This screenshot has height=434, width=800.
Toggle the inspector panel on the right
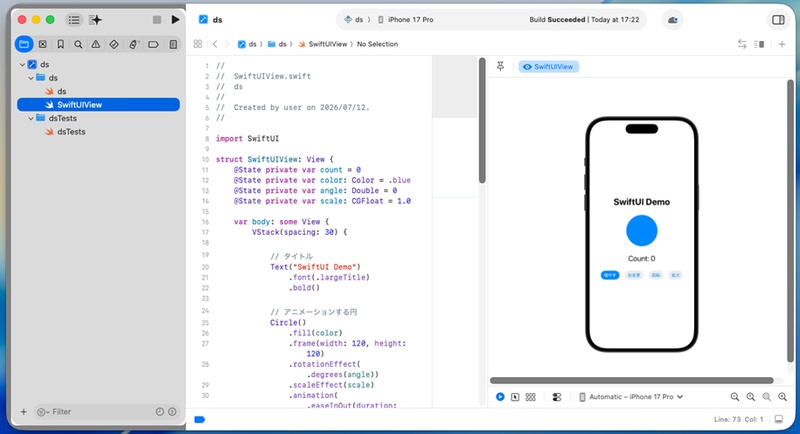click(x=778, y=20)
